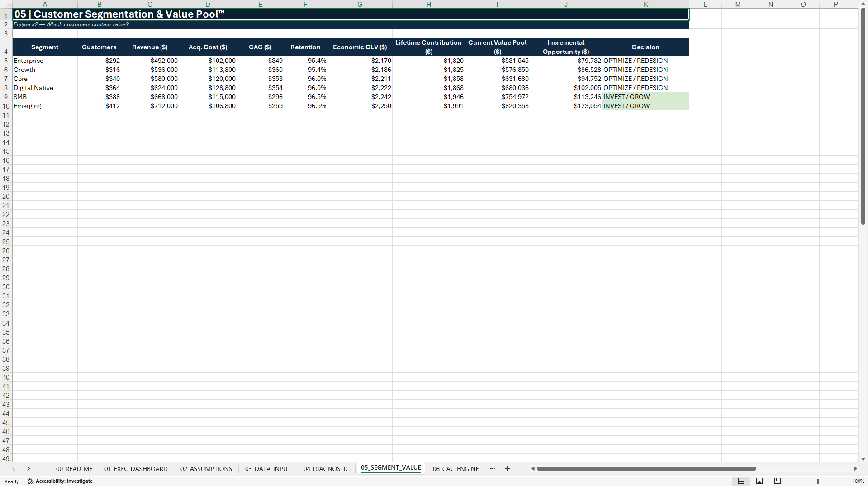Click vertical scroll up arrow
Screen dimensions: 868x486
(863, 4)
